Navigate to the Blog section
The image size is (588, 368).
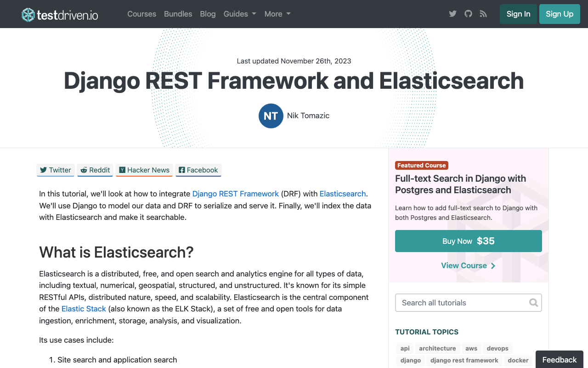click(x=208, y=14)
